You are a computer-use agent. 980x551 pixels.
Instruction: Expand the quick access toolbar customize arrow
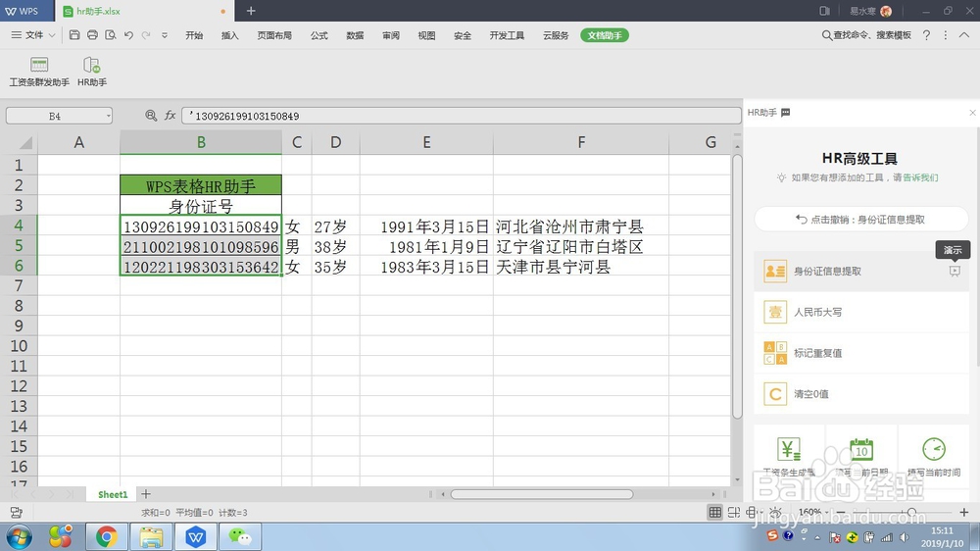165,35
